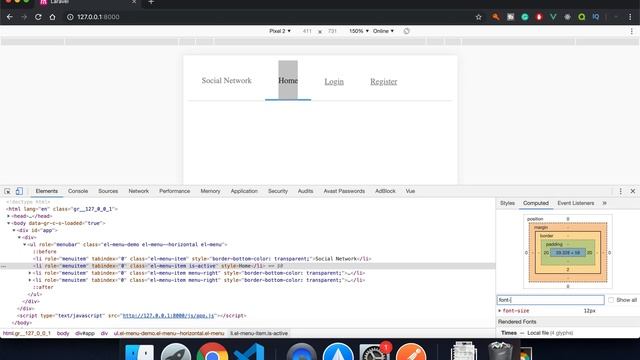
Task: Open the gray square extension icon
Action: coord(510,17)
